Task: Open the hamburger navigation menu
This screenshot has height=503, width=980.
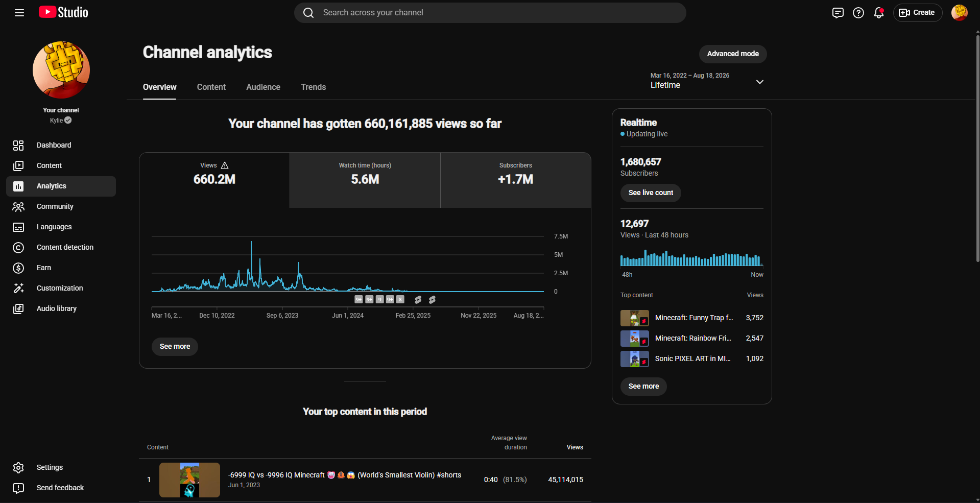Action: tap(19, 13)
